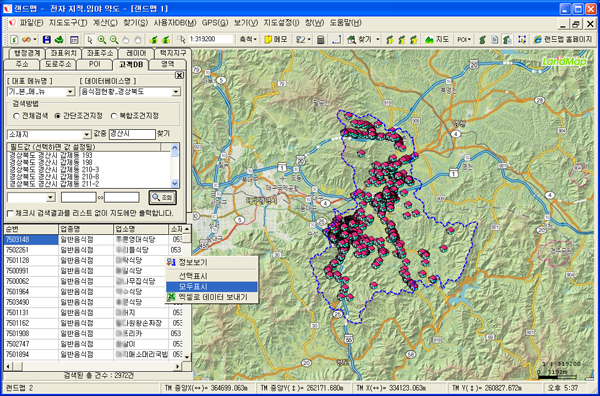Select the 복합조건지정 radio button
The image size is (600, 396).
[x=114, y=116]
